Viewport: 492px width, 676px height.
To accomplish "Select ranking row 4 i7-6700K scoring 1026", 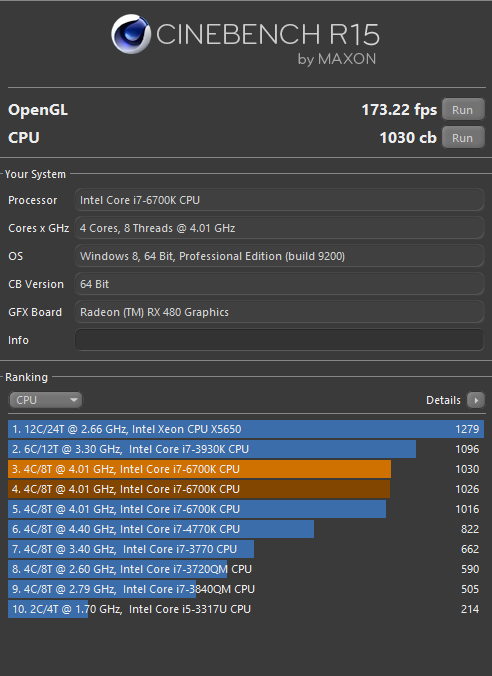I will tap(246, 489).
